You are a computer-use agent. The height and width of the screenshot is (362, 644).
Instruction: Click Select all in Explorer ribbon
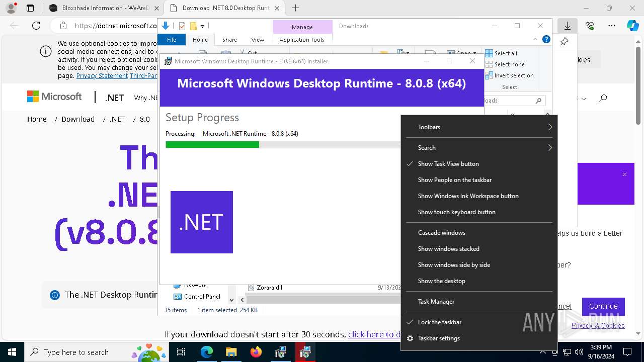[x=501, y=53]
